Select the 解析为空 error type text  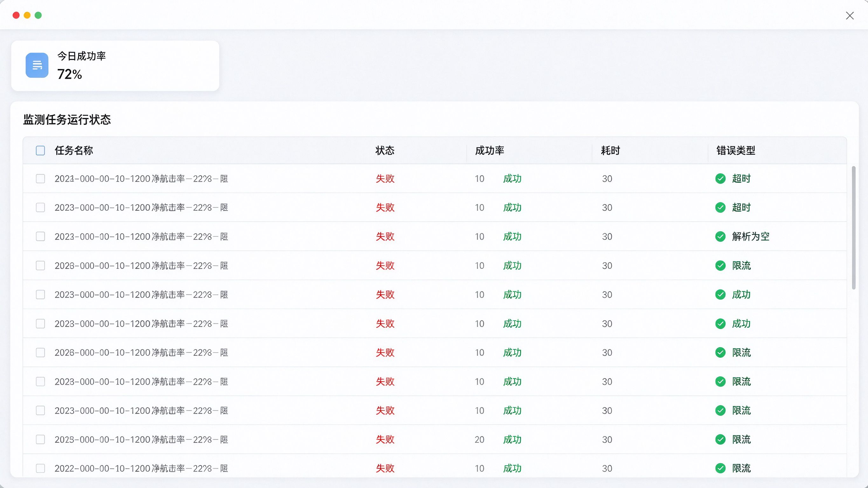click(751, 237)
